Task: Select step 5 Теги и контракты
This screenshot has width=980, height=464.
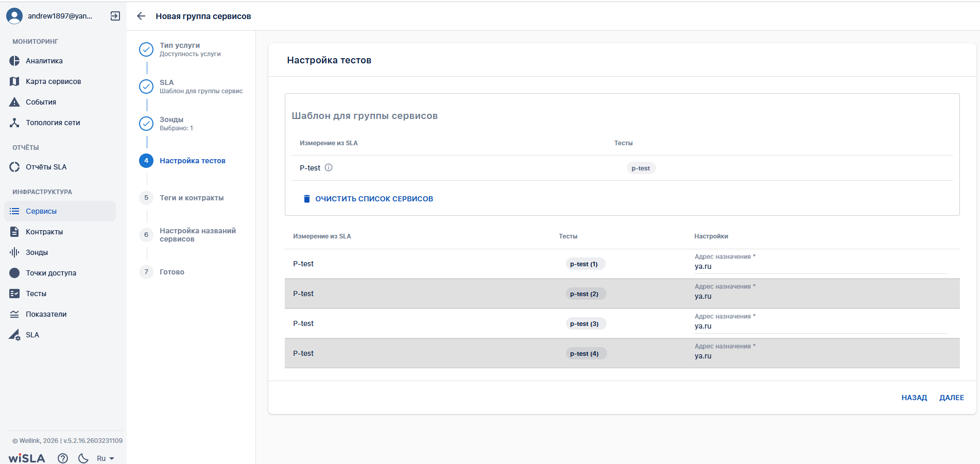Action: click(181, 198)
